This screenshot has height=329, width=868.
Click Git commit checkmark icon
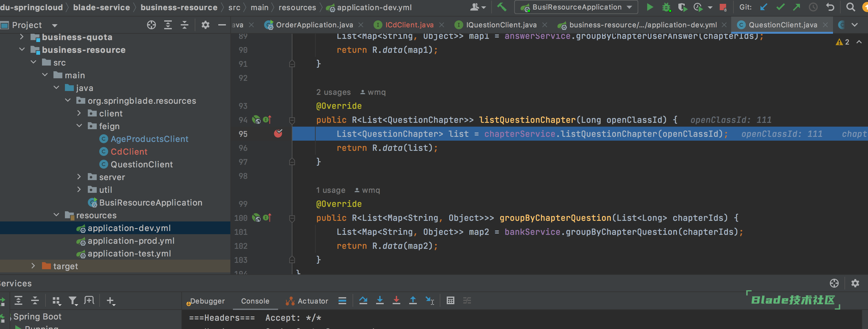(x=780, y=7)
